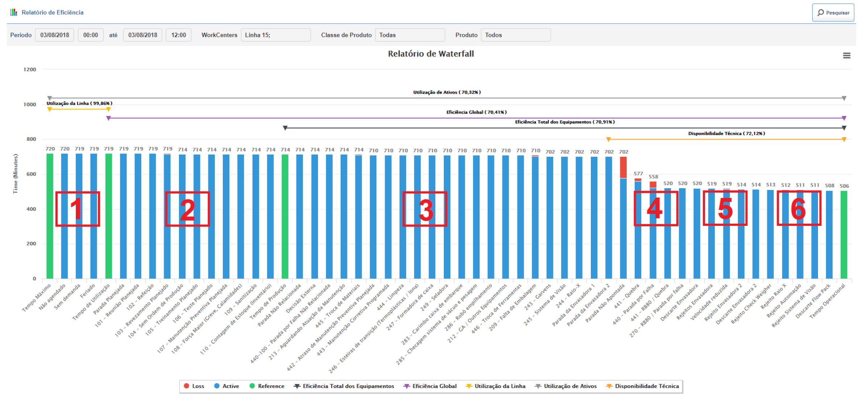Click the magnifier icon in Pesquisar button

coord(821,13)
